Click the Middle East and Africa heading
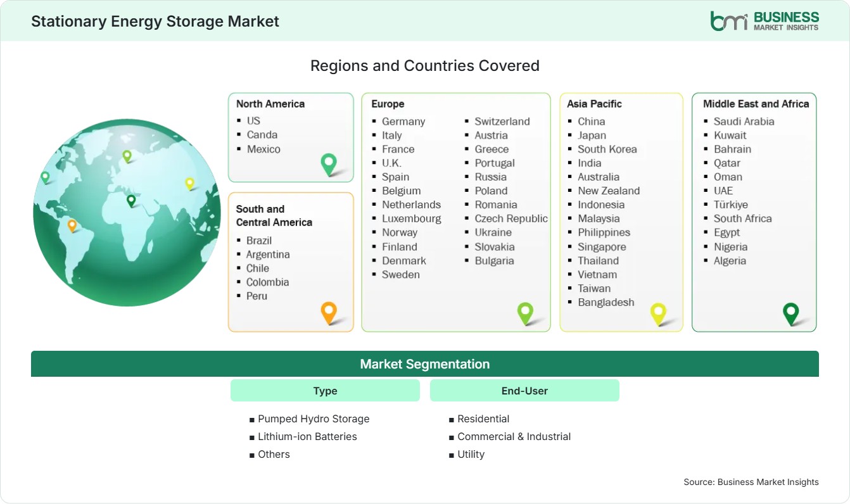850x504 pixels. click(x=756, y=104)
